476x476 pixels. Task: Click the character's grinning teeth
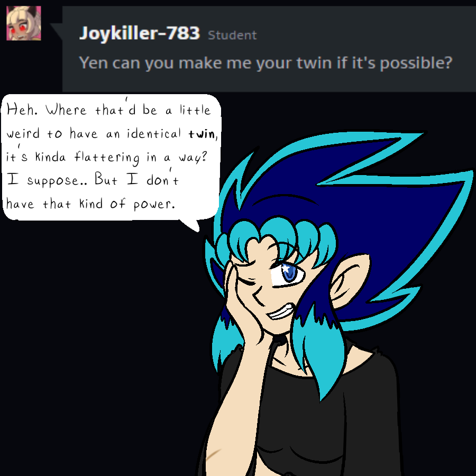[x=282, y=312]
